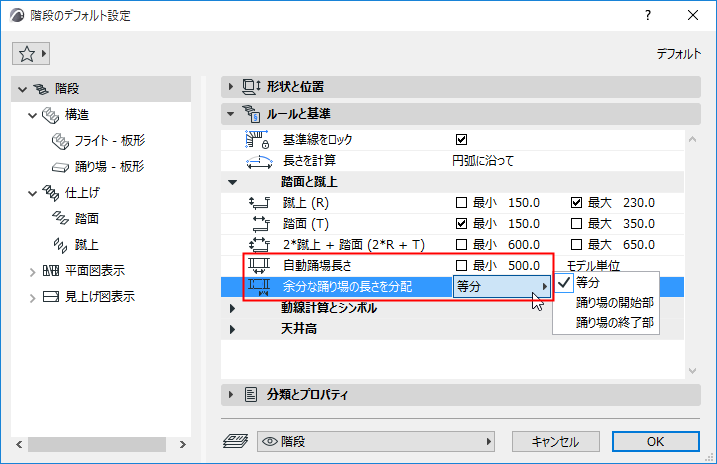Enable 踏面 (T) 最大 checkbox
This screenshot has width=717, height=464.
tap(576, 224)
